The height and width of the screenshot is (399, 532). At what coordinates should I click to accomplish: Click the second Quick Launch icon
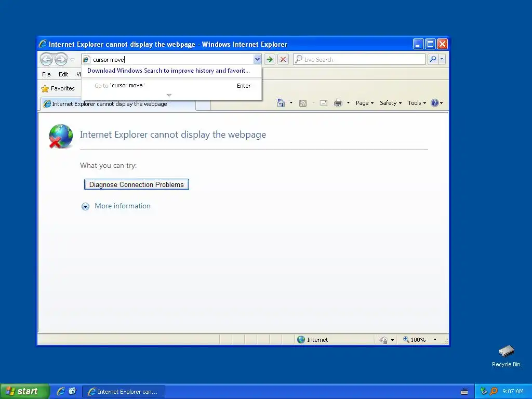tap(72, 391)
